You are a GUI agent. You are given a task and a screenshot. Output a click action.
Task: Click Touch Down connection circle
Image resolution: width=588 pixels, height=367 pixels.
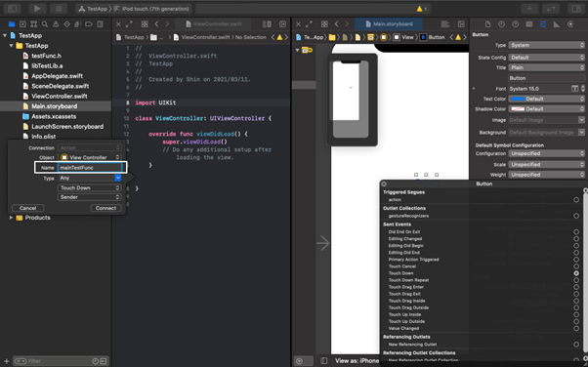576,273
